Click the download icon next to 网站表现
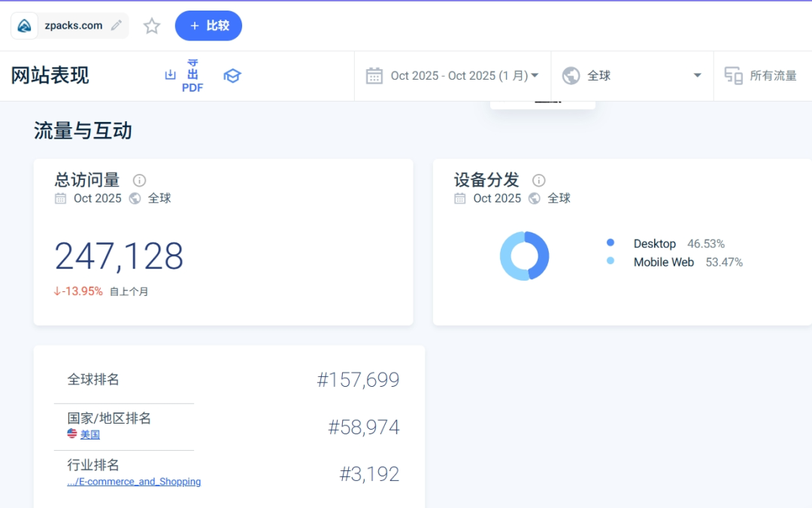The height and width of the screenshot is (508, 812). [x=171, y=75]
